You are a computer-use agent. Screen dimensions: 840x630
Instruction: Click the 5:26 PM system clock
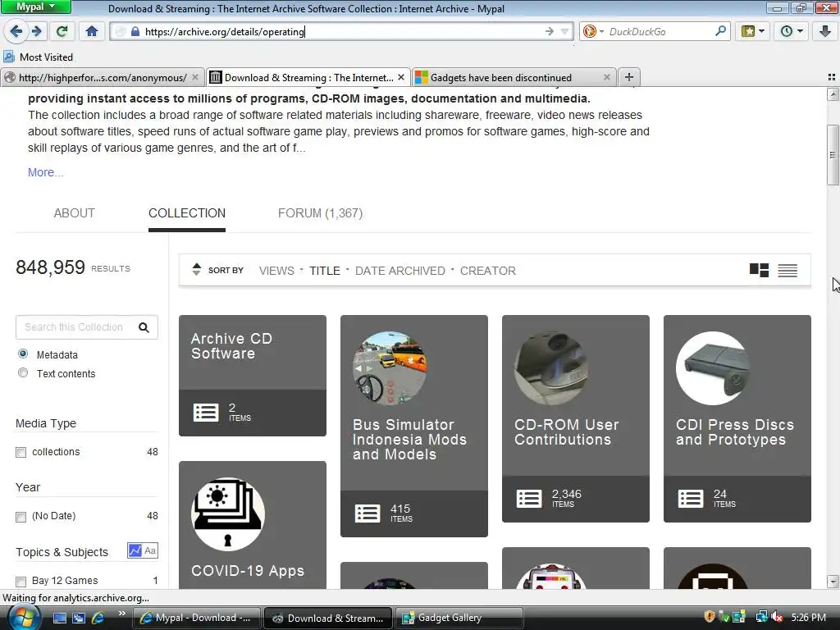(x=808, y=618)
